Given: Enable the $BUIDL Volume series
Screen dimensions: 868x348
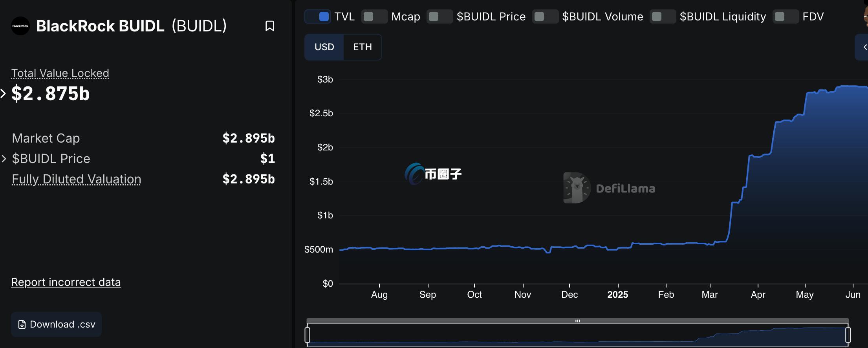Looking at the screenshot, I should pos(545,16).
